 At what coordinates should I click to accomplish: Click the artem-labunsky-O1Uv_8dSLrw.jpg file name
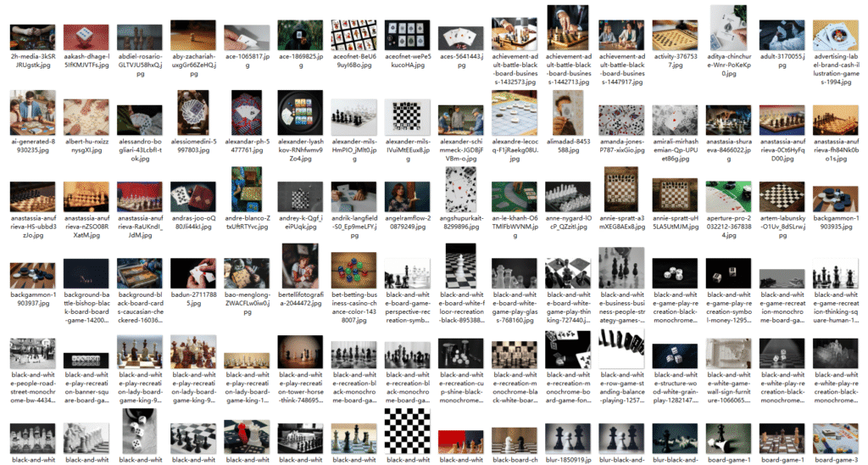coord(782,226)
